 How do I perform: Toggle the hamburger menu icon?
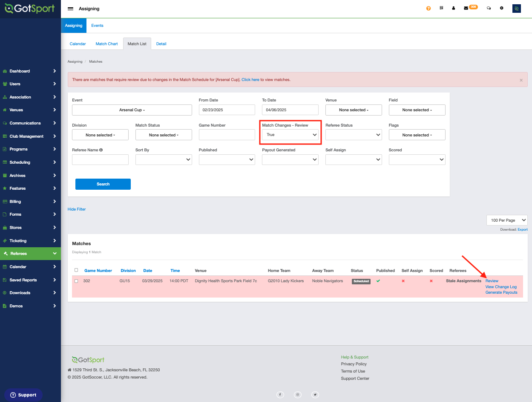pos(71,8)
